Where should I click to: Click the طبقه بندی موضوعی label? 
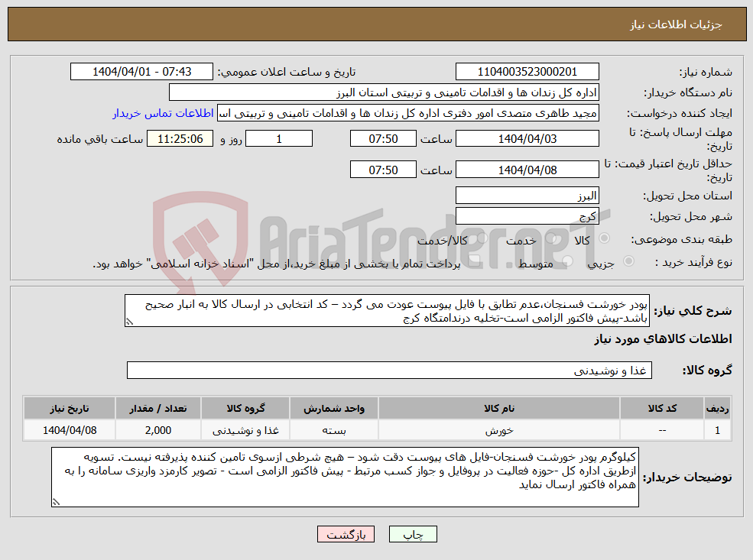click(681, 239)
